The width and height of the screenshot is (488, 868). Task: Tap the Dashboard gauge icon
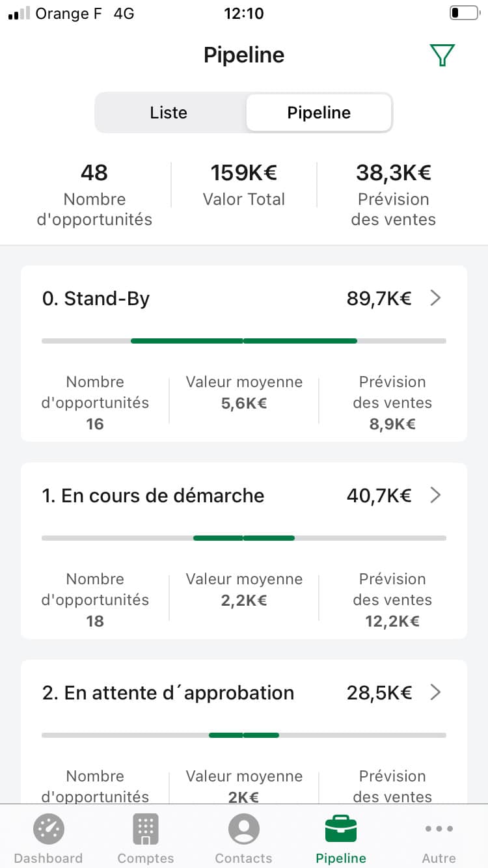coord(49,829)
